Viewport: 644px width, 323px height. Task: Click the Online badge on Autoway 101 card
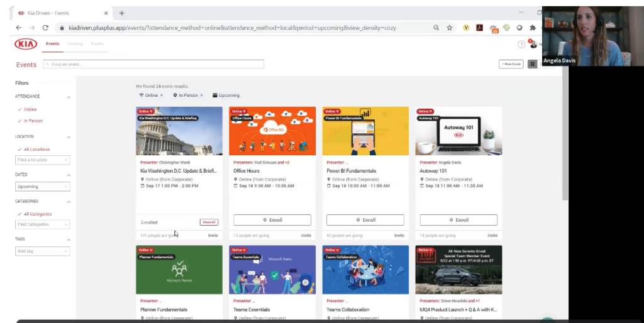425,111
